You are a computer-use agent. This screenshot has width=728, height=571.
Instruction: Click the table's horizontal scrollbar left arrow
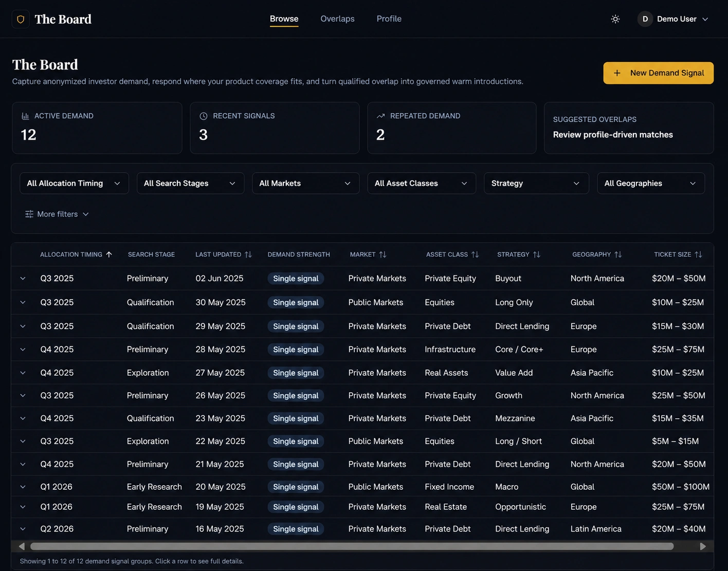[22, 546]
